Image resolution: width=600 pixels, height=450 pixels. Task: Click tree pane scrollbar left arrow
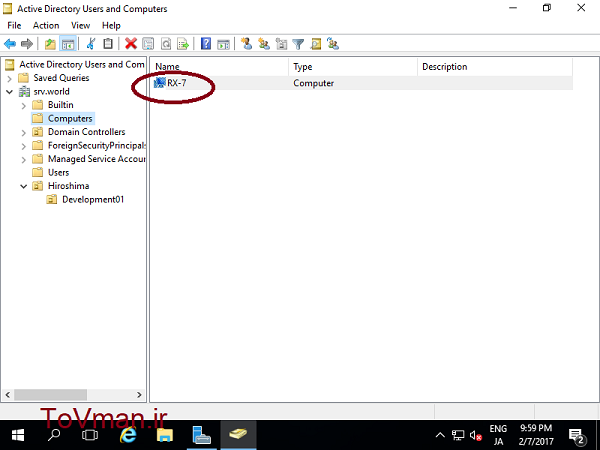(8, 395)
